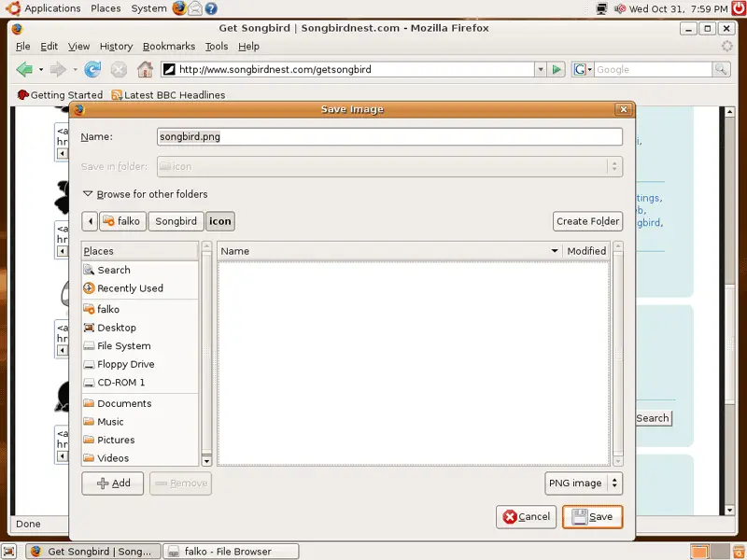Reload the page with the refresh icon
Screen dimensions: 747x560
pos(92,69)
